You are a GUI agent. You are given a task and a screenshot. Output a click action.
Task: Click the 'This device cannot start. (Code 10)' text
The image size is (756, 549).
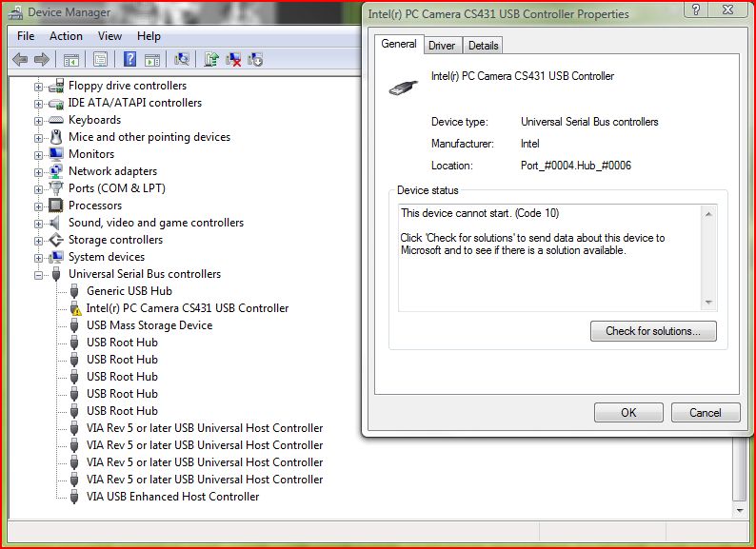(x=480, y=213)
